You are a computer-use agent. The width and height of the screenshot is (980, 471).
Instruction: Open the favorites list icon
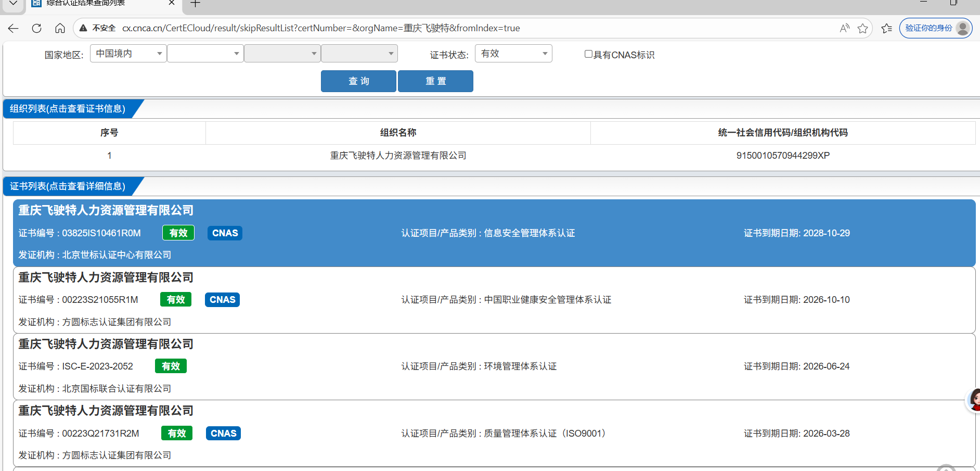pos(887,28)
